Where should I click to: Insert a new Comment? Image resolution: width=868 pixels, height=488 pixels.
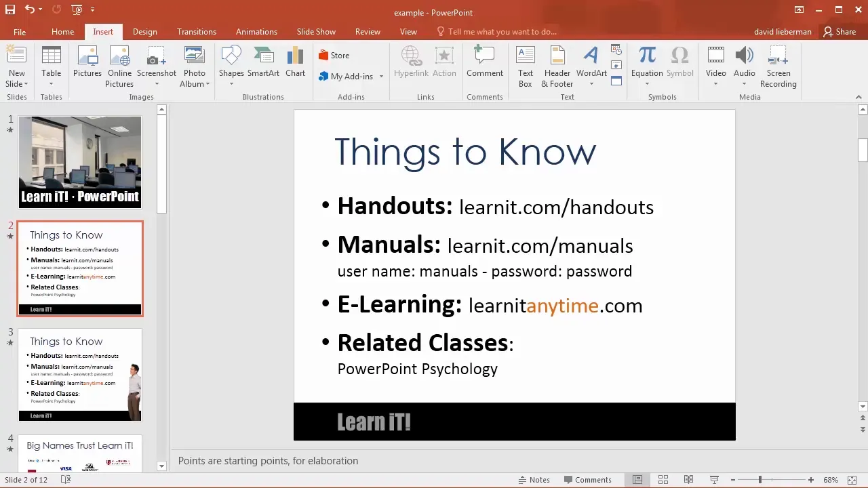[484, 61]
